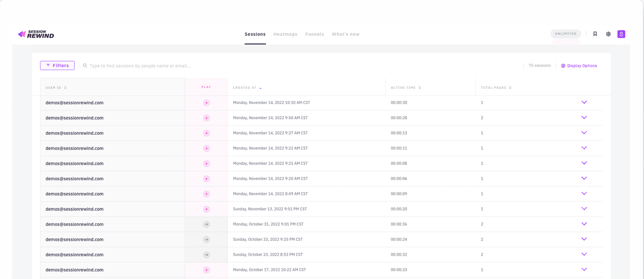Open the purple user profile icon

click(621, 34)
